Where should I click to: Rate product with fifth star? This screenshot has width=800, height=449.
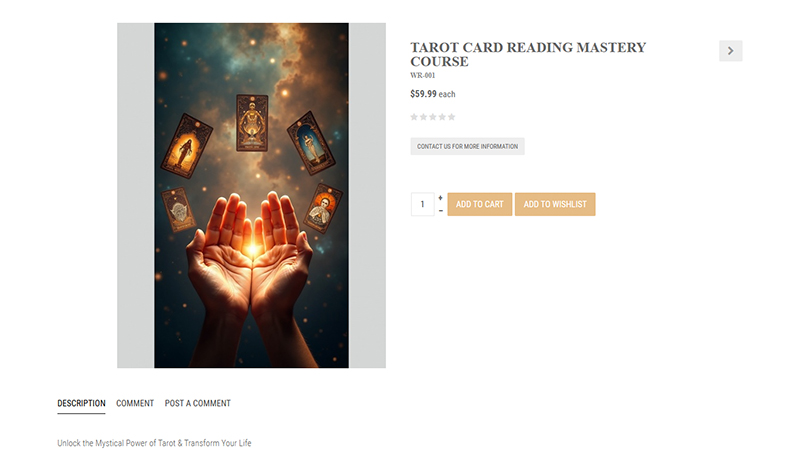(451, 117)
